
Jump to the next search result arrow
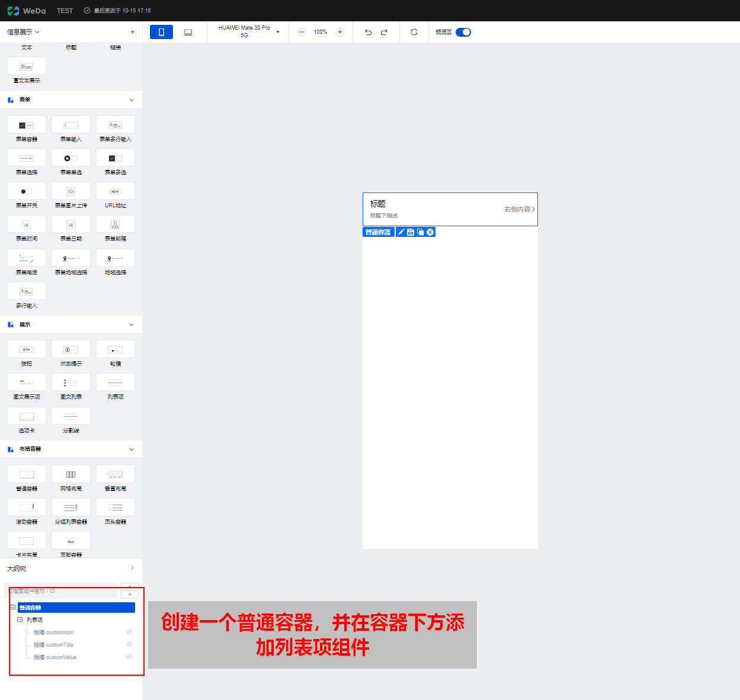[x=130, y=594]
